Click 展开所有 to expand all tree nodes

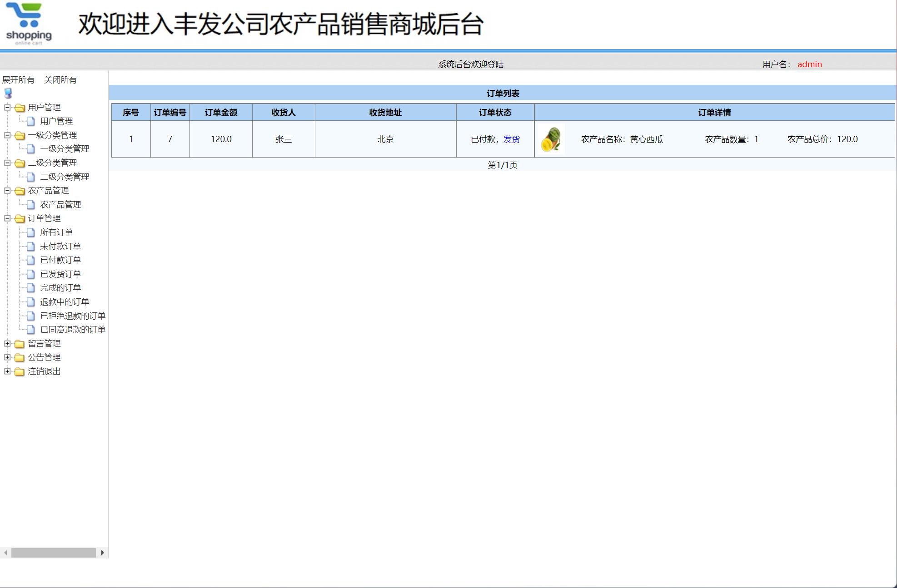(x=19, y=79)
